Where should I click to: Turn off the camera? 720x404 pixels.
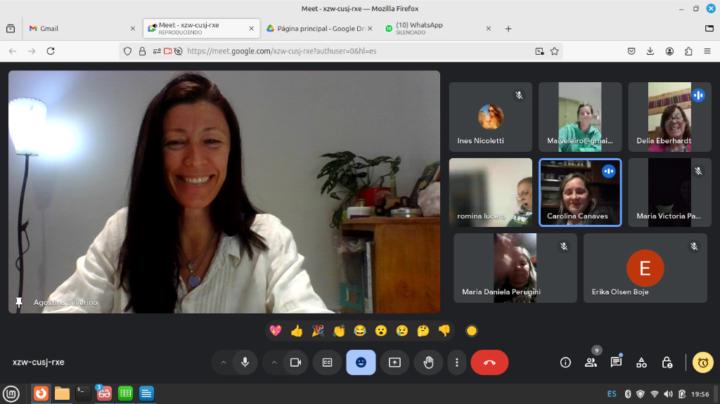pos(295,362)
